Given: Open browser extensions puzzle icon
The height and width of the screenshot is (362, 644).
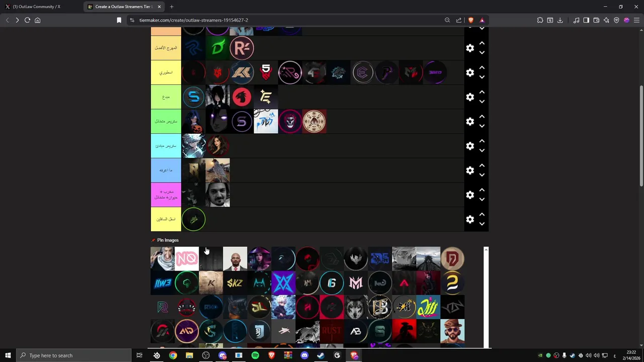Looking at the screenshot, I should [540, 20].
